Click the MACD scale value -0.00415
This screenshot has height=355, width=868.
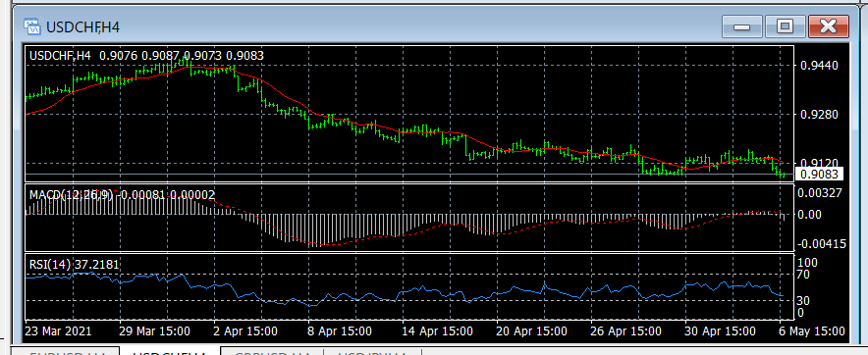(821, 243)
